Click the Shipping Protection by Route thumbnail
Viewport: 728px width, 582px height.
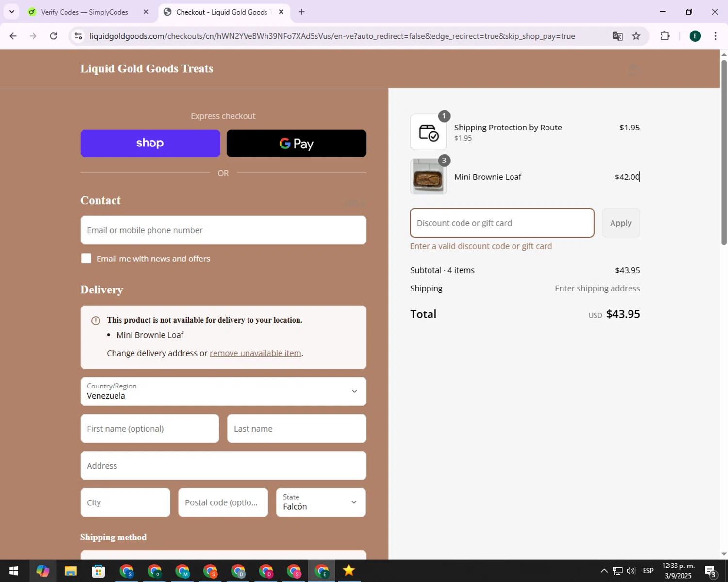[x=429, y=132]
